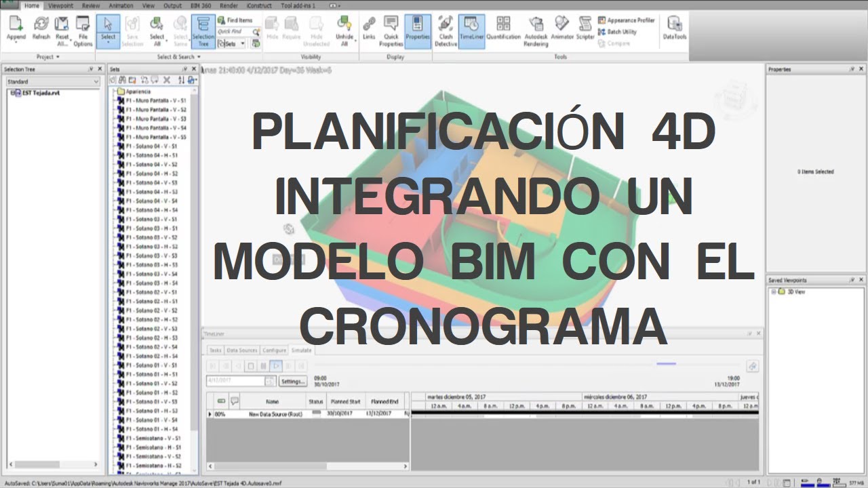Open Quick Properties
The image size is (868, 488).
pyautogui.click(x=391, y=30)
